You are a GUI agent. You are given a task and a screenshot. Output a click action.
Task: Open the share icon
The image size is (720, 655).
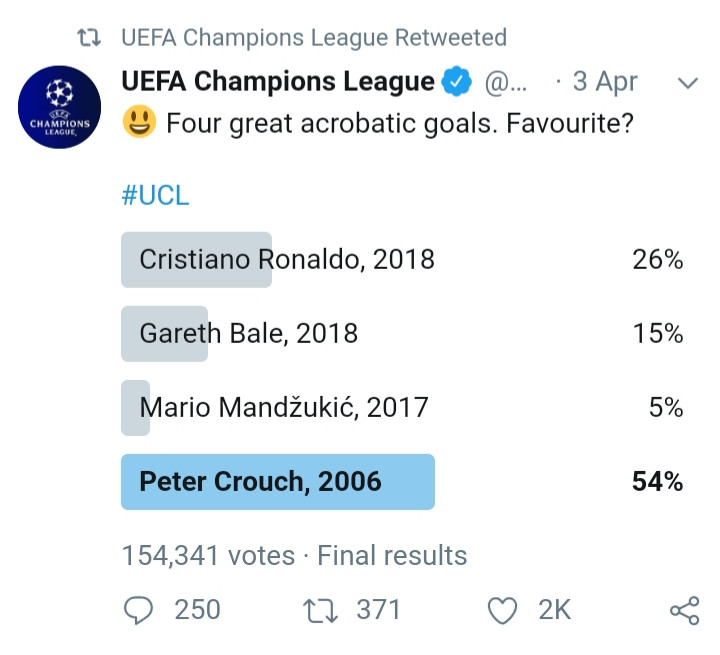[684, 610]
